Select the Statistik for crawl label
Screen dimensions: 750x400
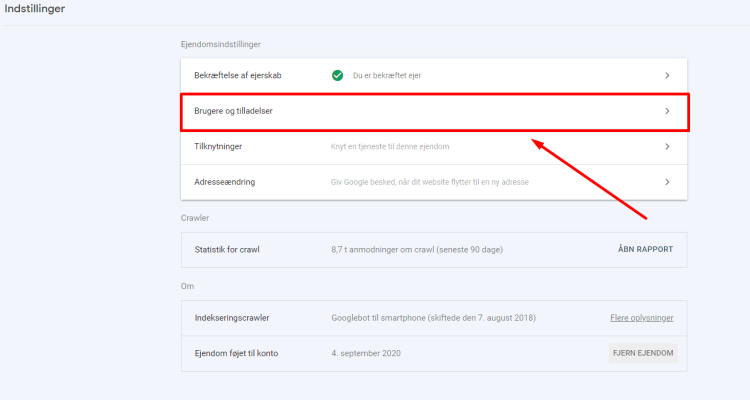227,248
